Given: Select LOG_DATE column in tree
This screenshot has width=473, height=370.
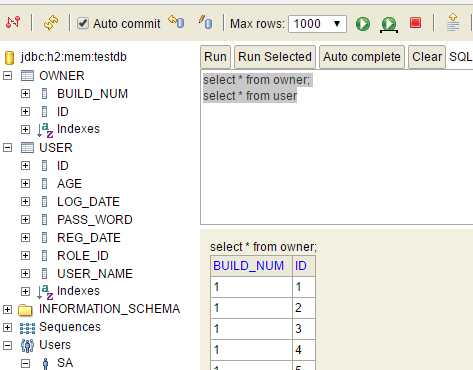Looking at the screenshot, I should point(88,202).
